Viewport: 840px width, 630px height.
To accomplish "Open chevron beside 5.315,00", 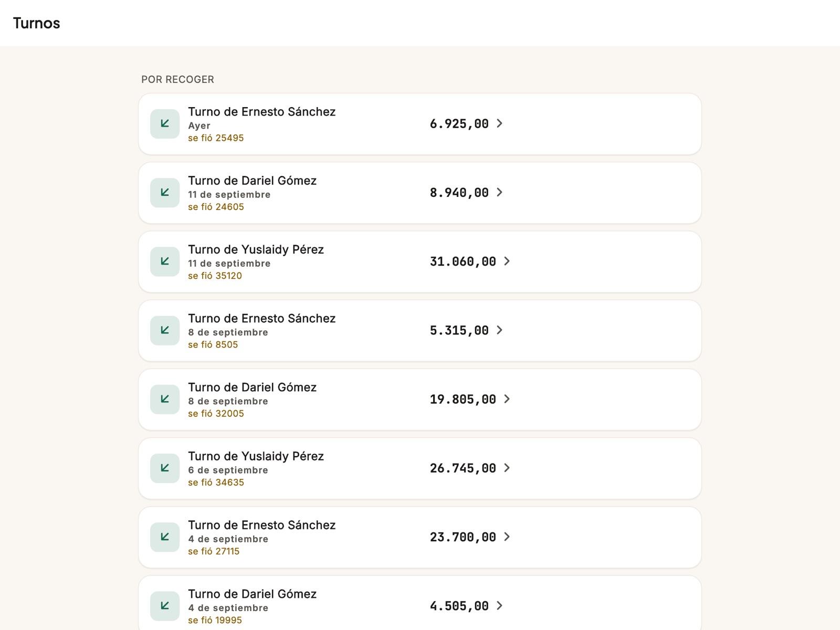I will click(x=500, y=330).
